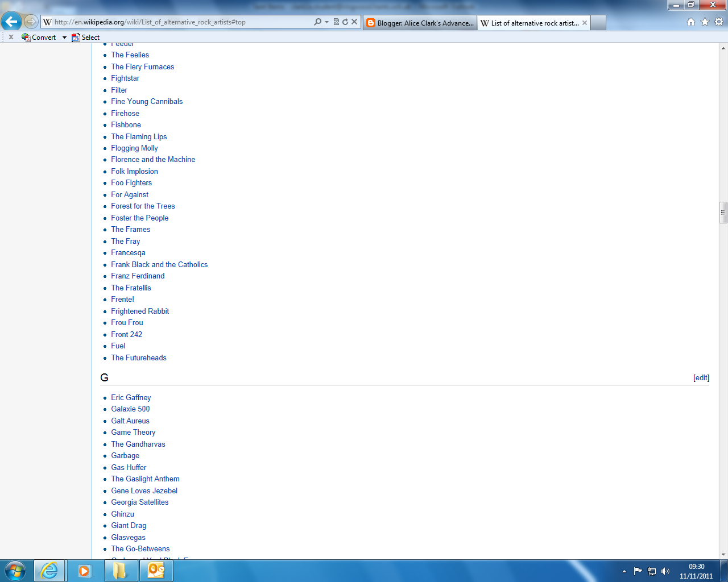Click the scrollbar down arrow

point(723,554)
